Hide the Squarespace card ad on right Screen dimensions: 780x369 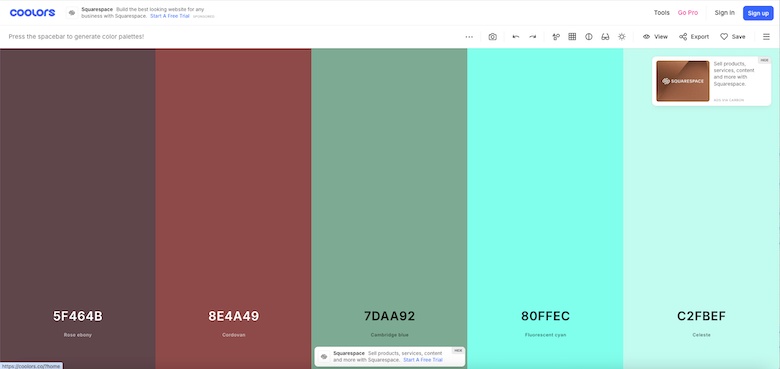tap(764, 60)
